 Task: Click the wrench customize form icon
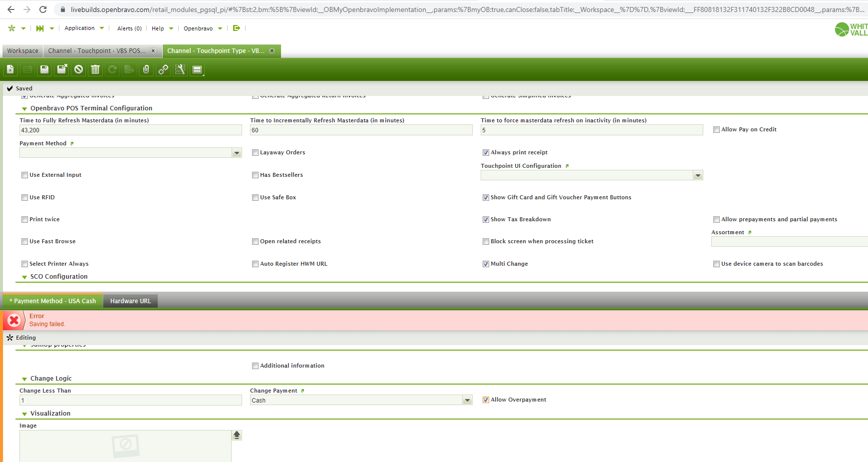point(180,69)
